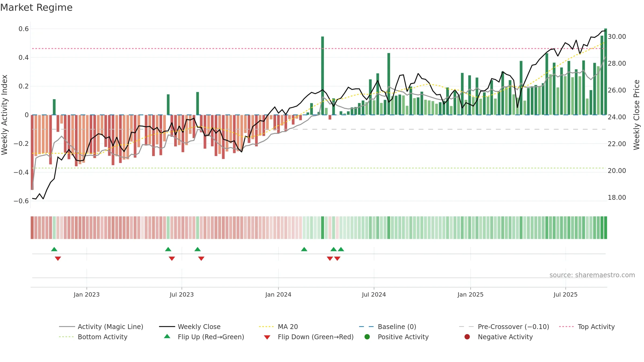The height and width of the screenshot is (362, 644).
Task: Select green flip-up marker after Jul 2023
Action: [x=197, y=249]
